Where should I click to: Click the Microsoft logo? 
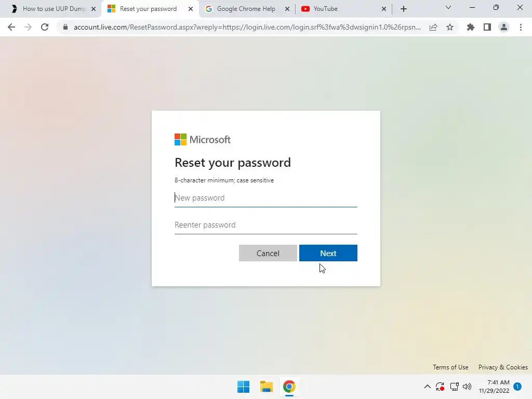(203, 139)
